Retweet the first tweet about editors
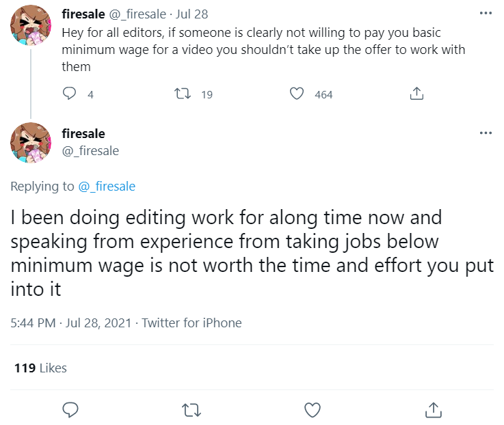The image size is (504, 425). 183,94
